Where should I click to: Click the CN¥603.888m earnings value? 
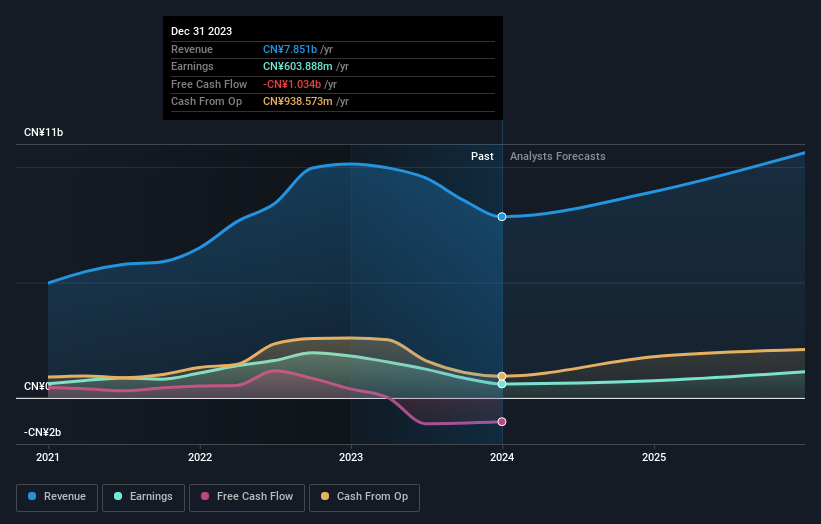coord(297,66)
